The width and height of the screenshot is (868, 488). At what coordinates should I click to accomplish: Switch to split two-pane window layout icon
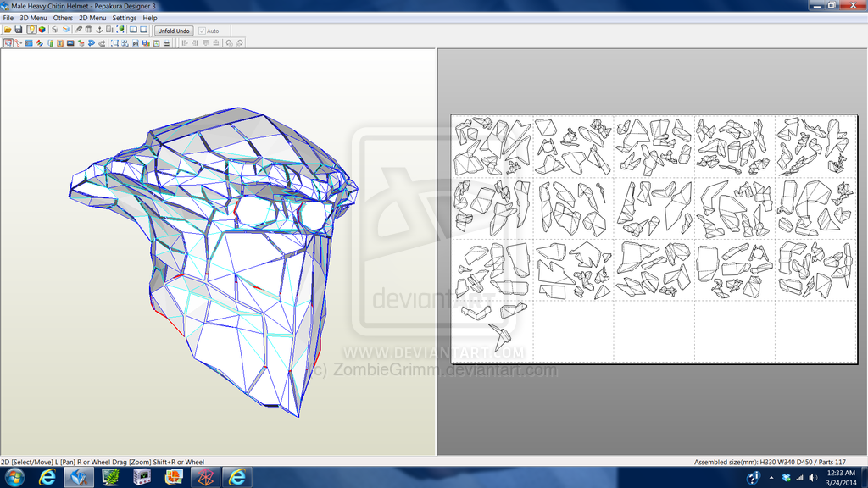pos(133,30)
